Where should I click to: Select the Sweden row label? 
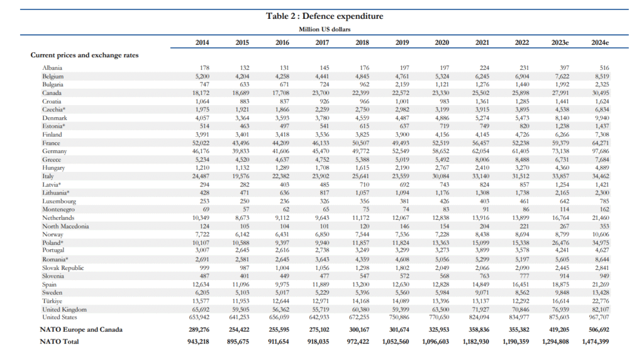[x=52, y=293]
